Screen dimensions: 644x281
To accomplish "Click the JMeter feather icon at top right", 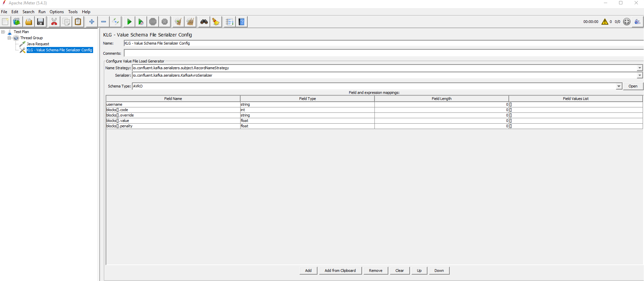I will 637,22.
